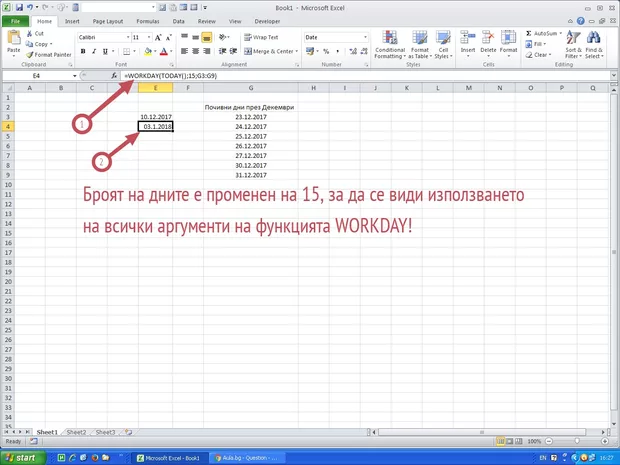Open Cell Styles gallery
This screenshot has width=620, height=465.
443,45
